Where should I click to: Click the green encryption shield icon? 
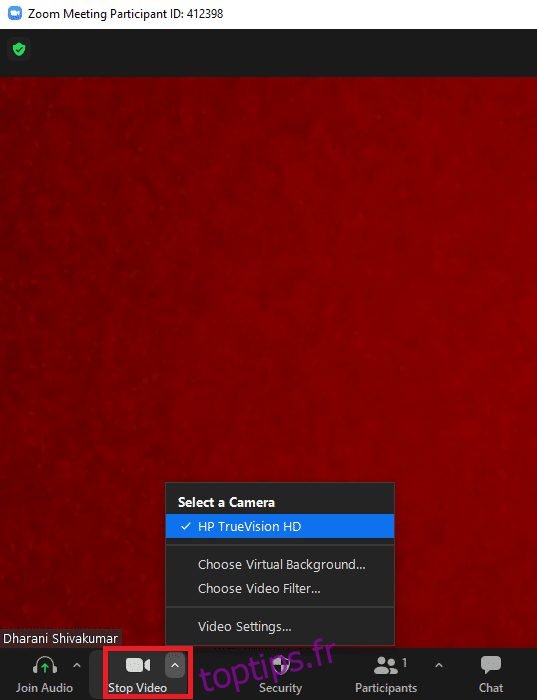coord(19,49)
